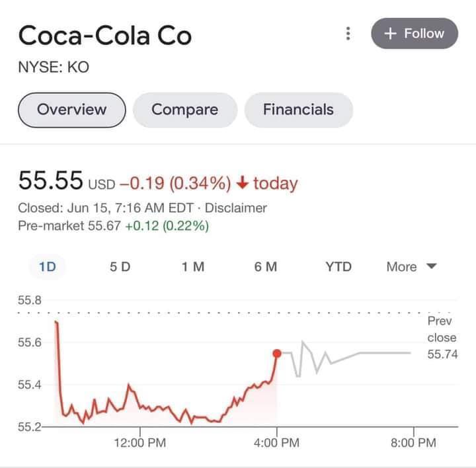Click the NYSE: KO ticker label

coord(53,67)
